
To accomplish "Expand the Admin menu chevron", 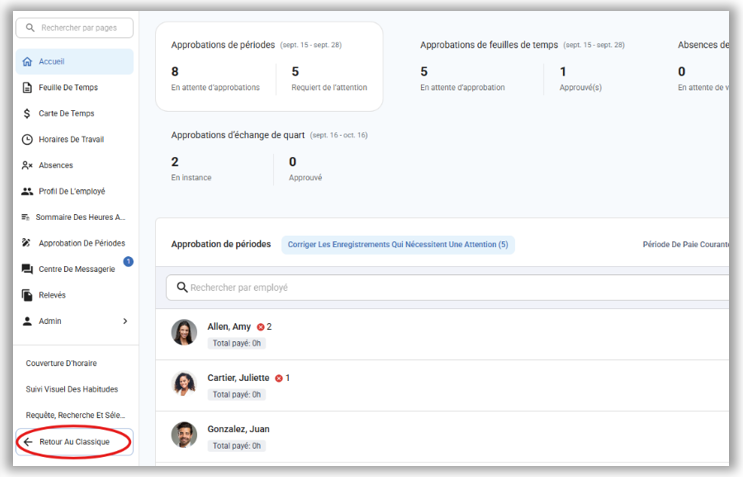I will [125, 321].
